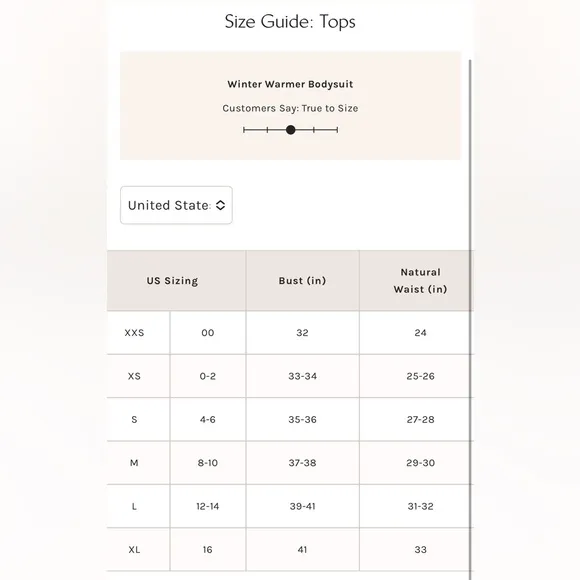Image resolution: width=580 pixels, height=580 pixels.
Task: Click the Size Guide: Tops heading
Action: click(x=290, y=22)
